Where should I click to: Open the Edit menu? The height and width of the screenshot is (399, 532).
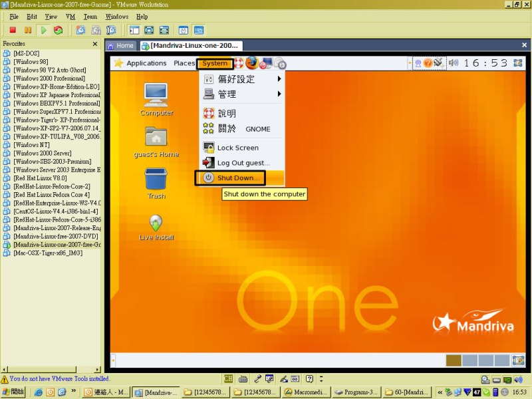[x=32, y=17]
